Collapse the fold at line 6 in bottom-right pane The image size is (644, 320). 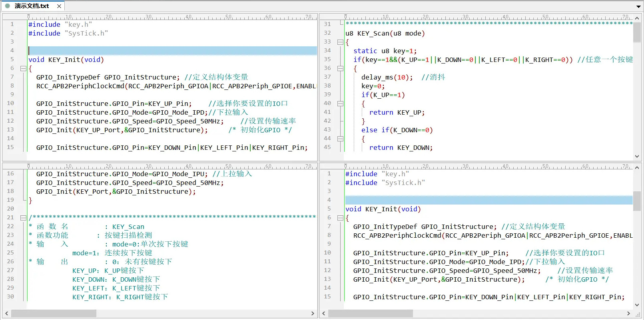point(340,218)
